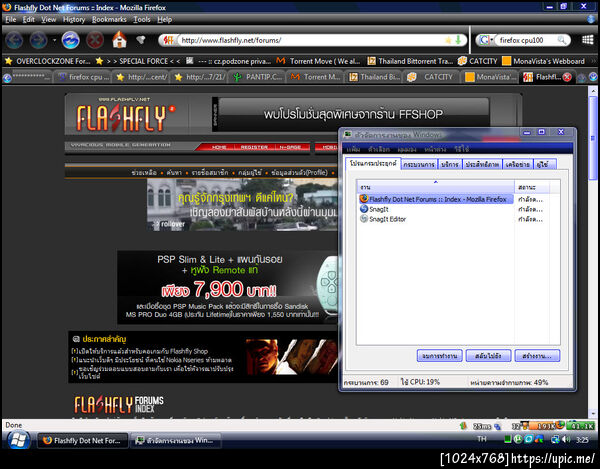Click the page scrollbar up arrow
The width and height of the screenshot is (600, 469).
[593, 91]
